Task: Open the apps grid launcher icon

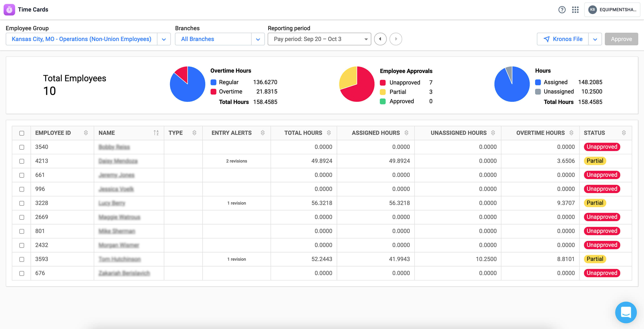Action: pyautogui.click(x=575, y=10)
